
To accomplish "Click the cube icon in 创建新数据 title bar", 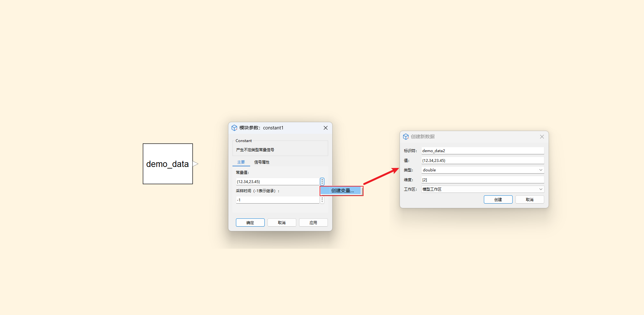I will (406, 137).
